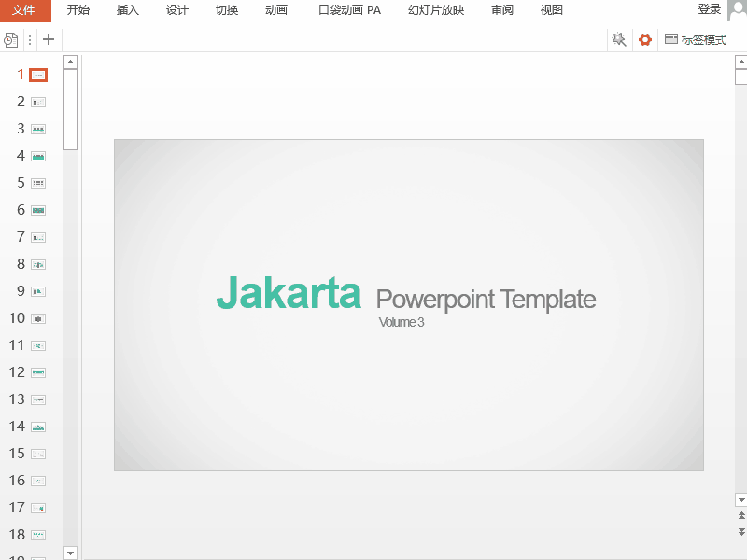Screen dimensions: 747x560
Task: Open the 插入 ribbon tab
Action: [128, 10]
